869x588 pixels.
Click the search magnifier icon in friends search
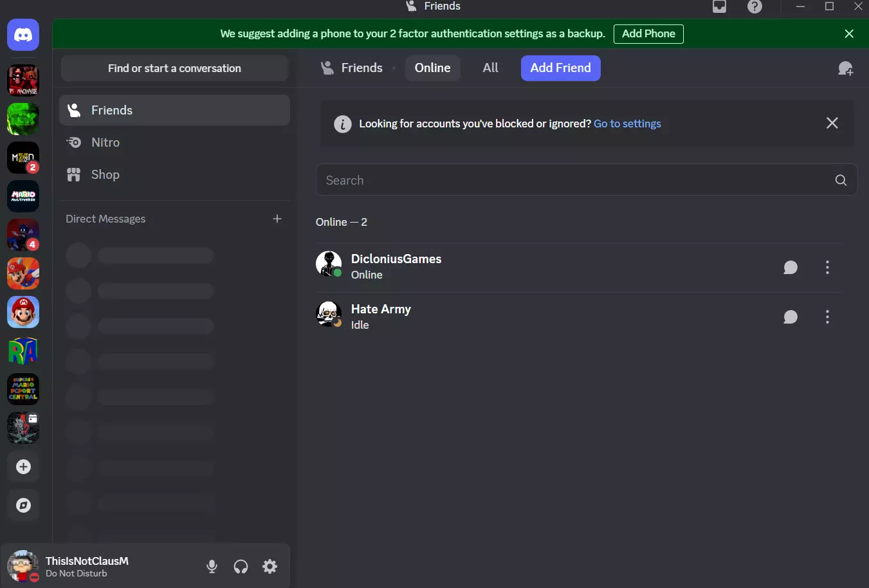coord(841,180)
